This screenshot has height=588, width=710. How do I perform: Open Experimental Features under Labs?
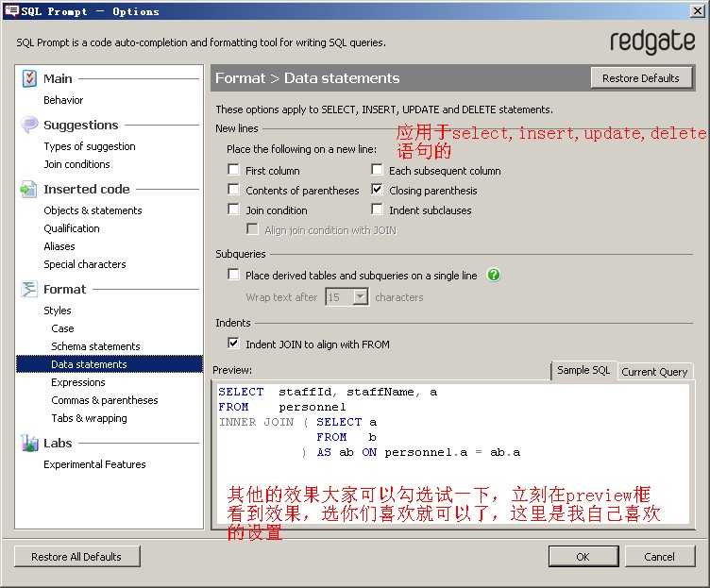pyautogui.click(x=94, y=464)
